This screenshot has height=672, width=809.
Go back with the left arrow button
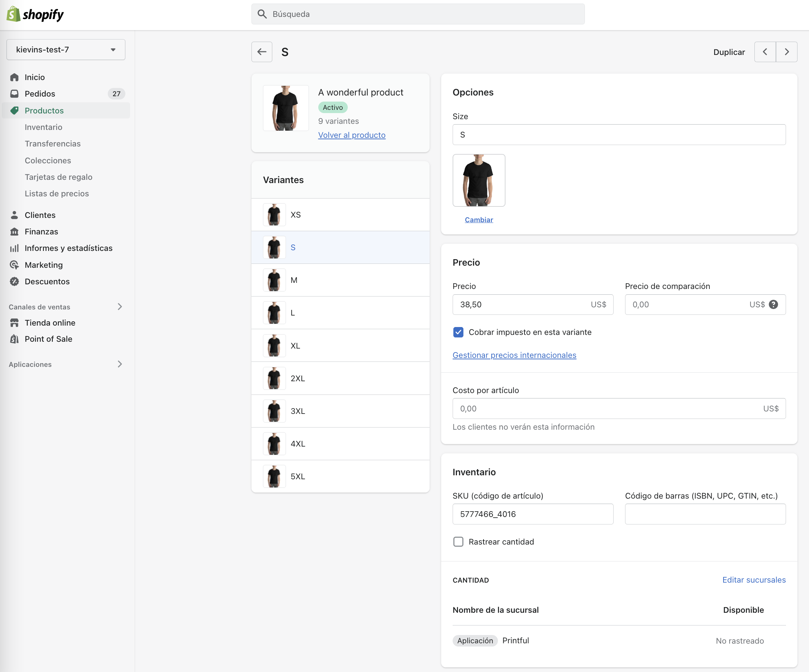point(262,52)
